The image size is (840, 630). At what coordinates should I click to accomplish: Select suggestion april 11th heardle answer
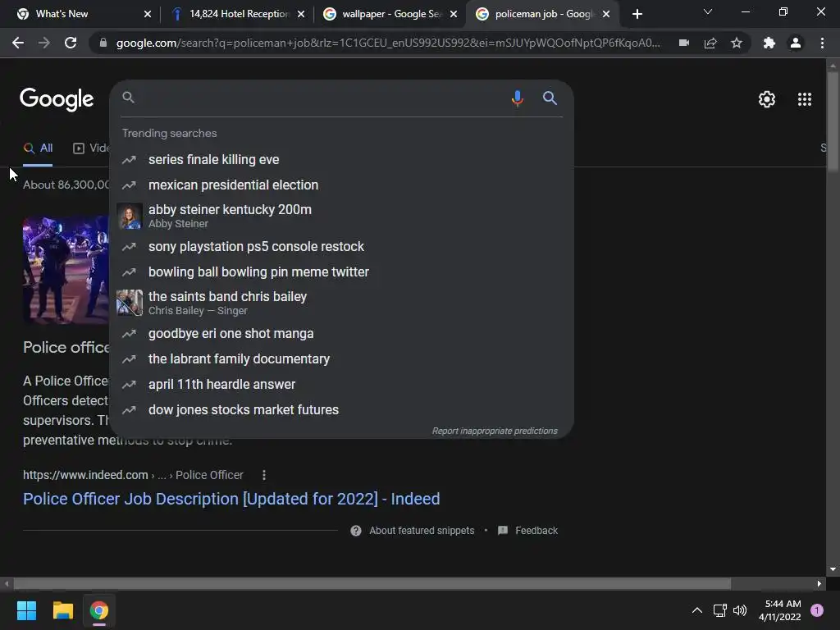click(341, 384)
